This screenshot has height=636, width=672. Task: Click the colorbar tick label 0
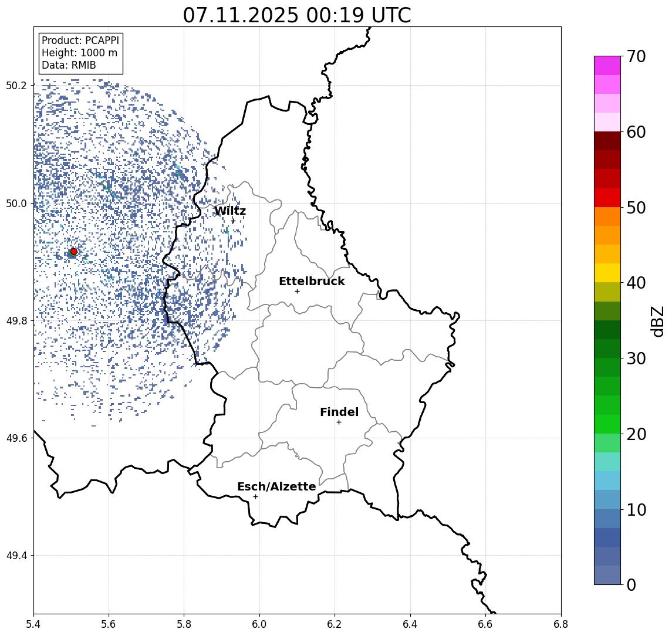coord(632,584)
